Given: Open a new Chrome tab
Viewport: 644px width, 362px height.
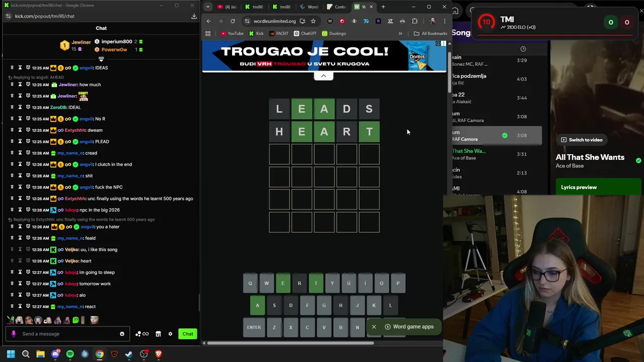Looking at the screenshot, I should [383, 7].
